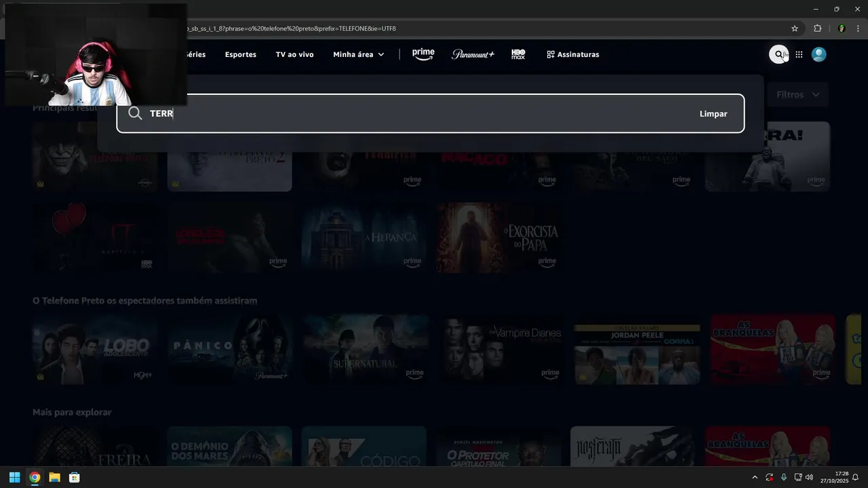Click 'Mais para explorar' heading

(x=72, y=412)
